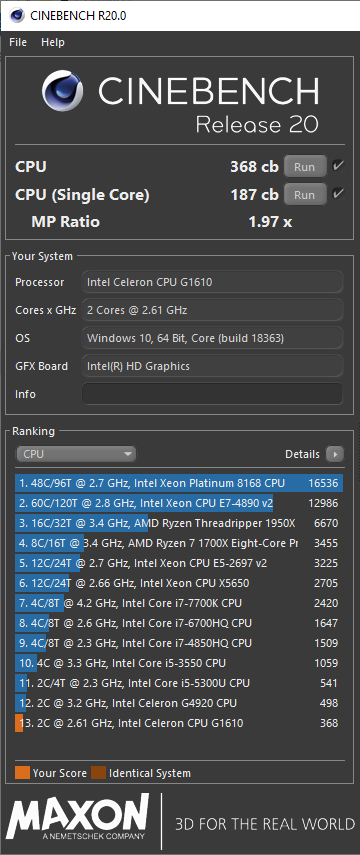360x855 pixels.
Task: Toggle the CPU (Single Core) checkbox
Action: pyautogui.click(x=338, y=194)
